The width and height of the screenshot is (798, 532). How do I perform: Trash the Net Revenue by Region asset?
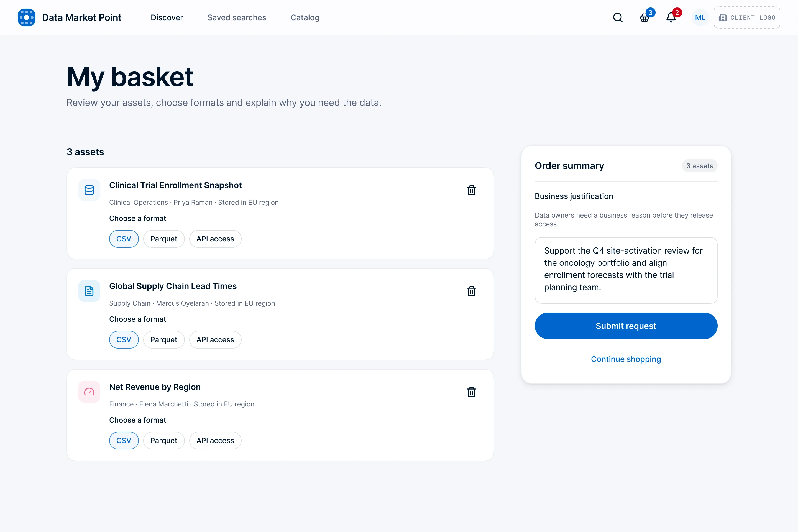[472, 392]
